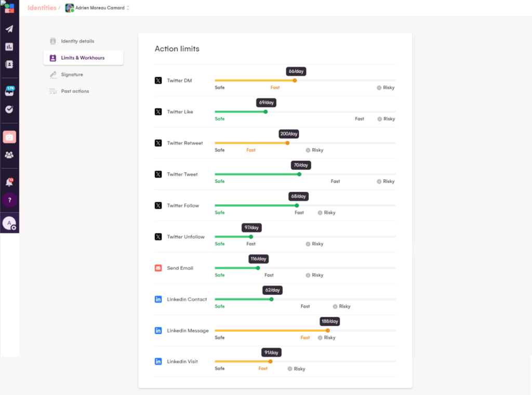Open the Signature section
532x395 pixels.
[x=72, y=74]
